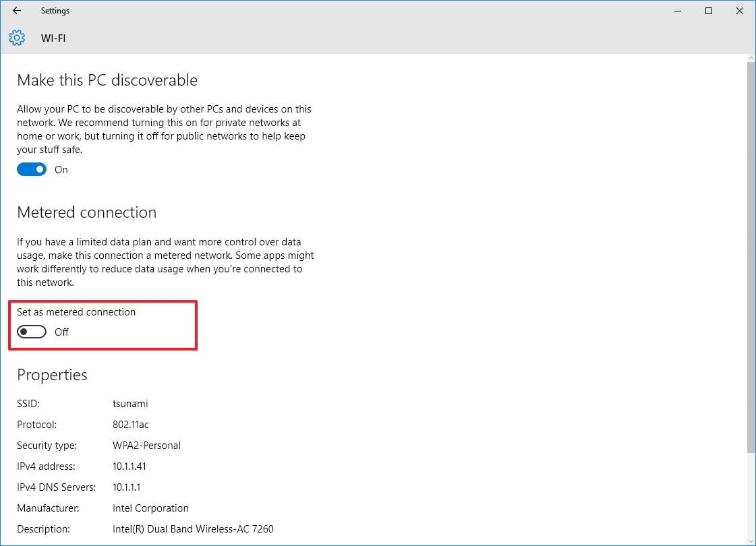Click the WPA2-Personal security type value

point(146,446)
